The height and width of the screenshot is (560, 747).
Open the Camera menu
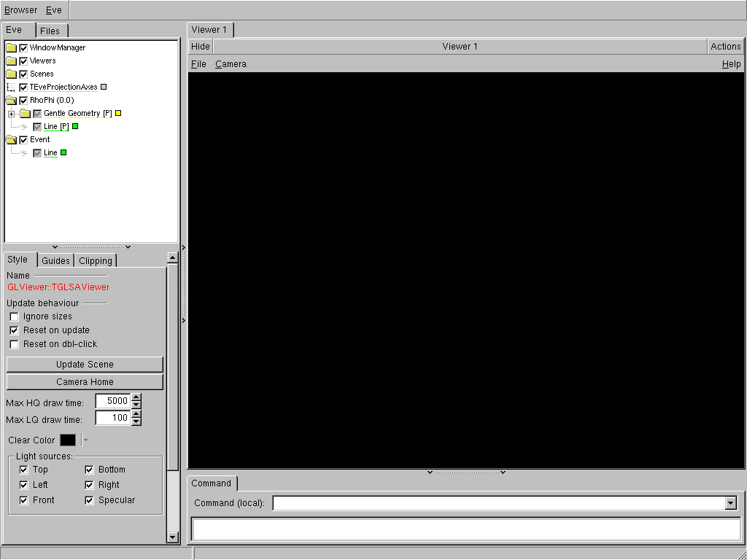click(231, 64)
